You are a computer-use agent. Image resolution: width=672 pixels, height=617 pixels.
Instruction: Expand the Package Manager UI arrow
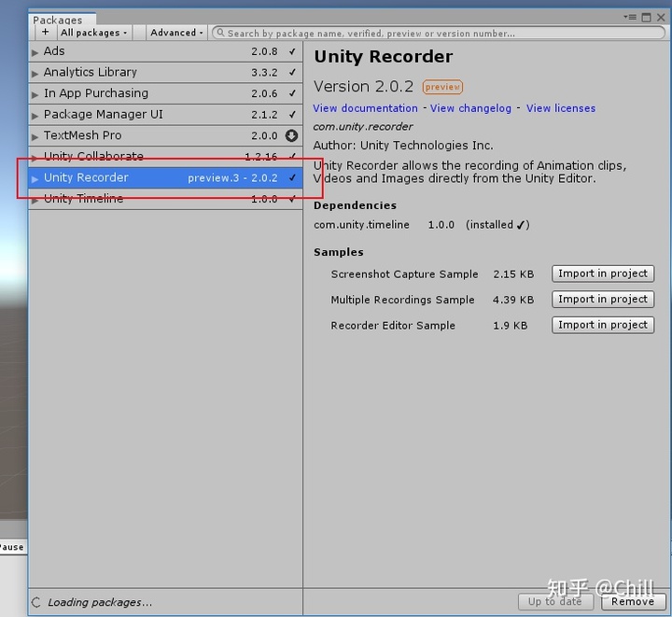[35, 116]
